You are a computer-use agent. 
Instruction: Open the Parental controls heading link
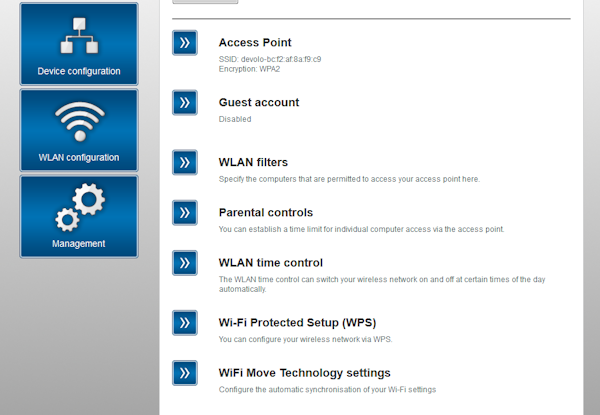(x=266, y=212)
